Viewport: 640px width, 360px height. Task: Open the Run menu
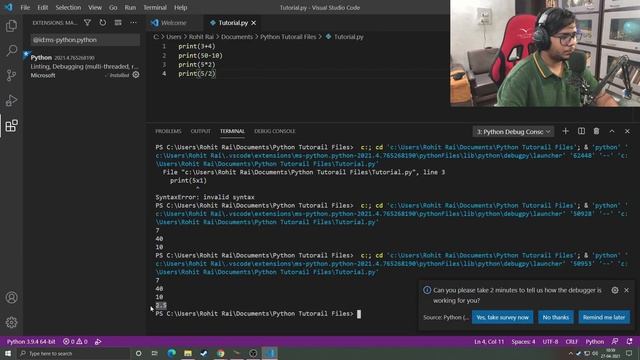(x=130, y=7)
